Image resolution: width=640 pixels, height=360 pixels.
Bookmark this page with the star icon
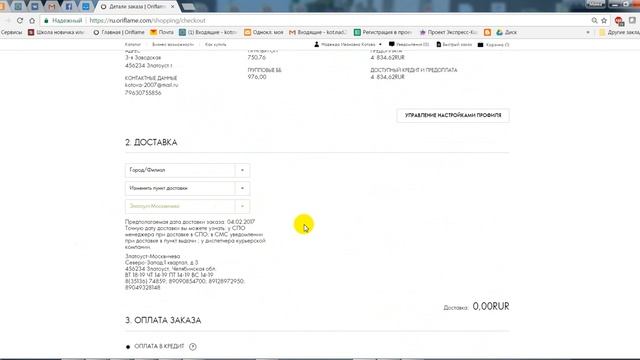(604, 20)
